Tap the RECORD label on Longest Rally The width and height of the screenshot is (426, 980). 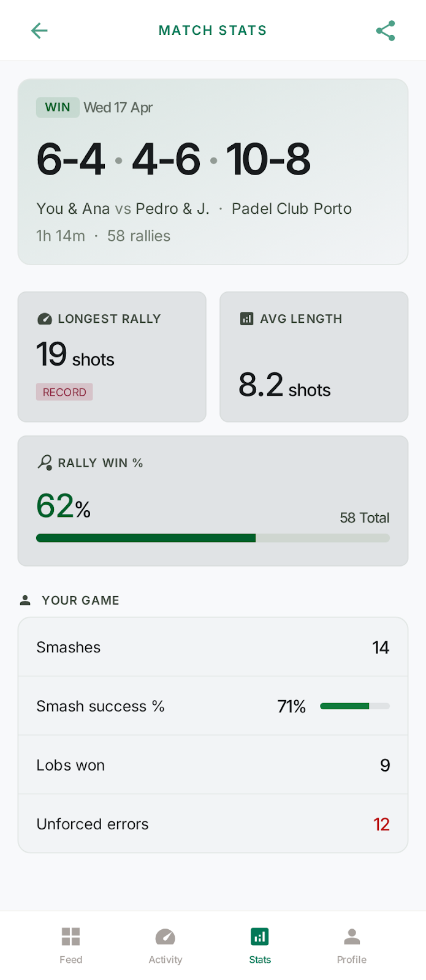coord(64,391)
